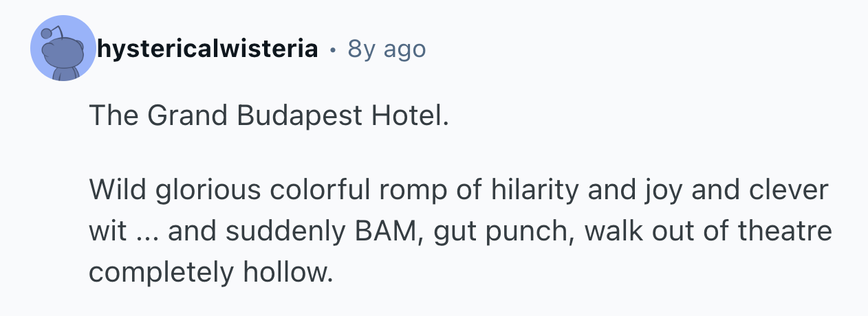
Task: Click the paragraph starting "Wild glorious colorful"
Action: coord(459,232)
